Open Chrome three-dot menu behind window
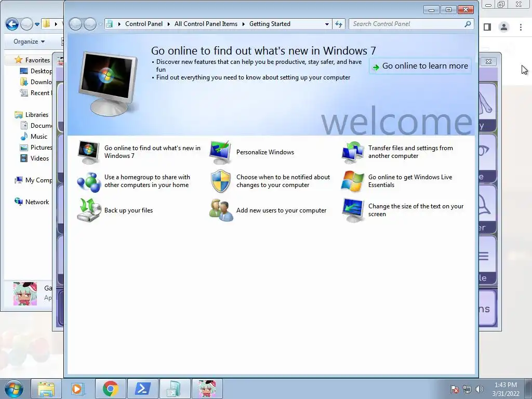 521,27
